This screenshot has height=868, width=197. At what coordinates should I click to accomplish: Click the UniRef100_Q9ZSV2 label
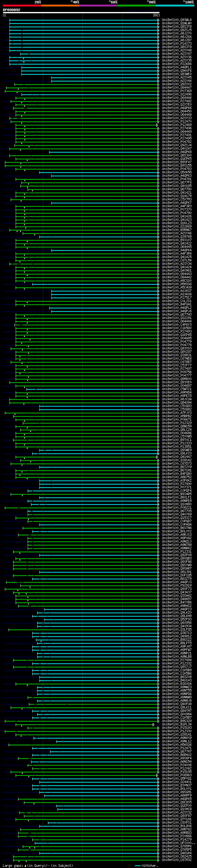pyautogui.click(x=177, y=84)
